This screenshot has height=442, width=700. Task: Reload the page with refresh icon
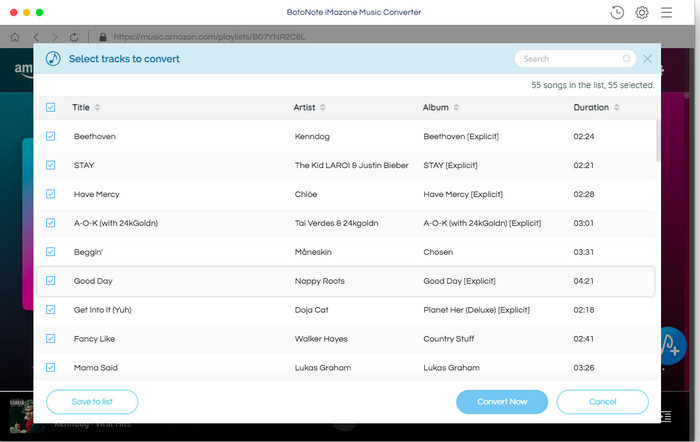tap(74, 37)
